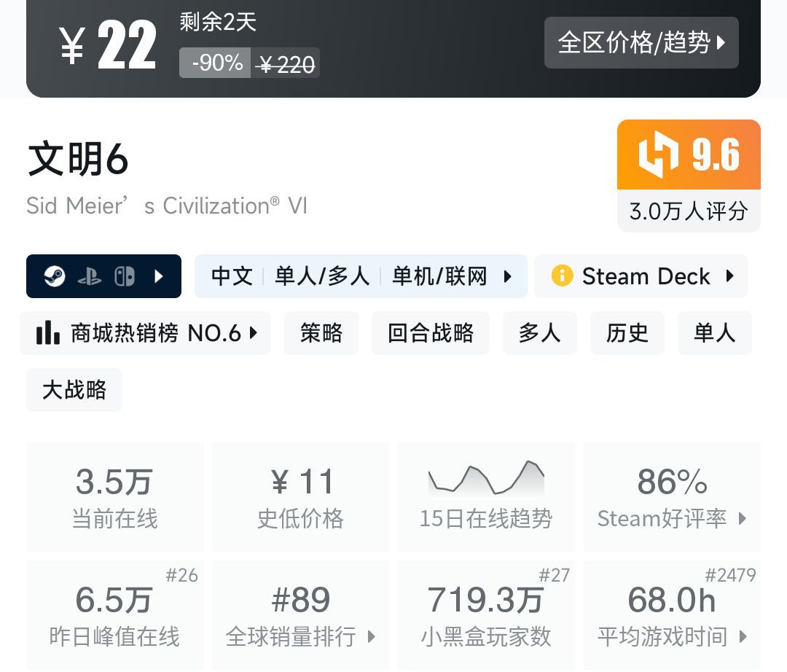The width and height of the screenshot is (787, 672).
Task: Tap the 历史 genre tag
Action: pyautogui.click(x=627, y=333)
